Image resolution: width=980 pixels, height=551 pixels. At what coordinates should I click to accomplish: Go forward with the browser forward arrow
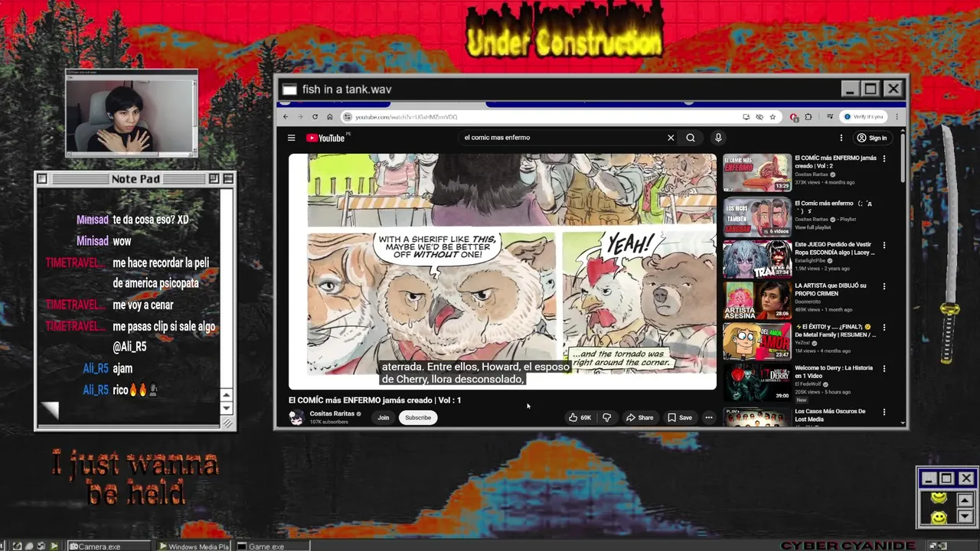click(x=300, y=116)
